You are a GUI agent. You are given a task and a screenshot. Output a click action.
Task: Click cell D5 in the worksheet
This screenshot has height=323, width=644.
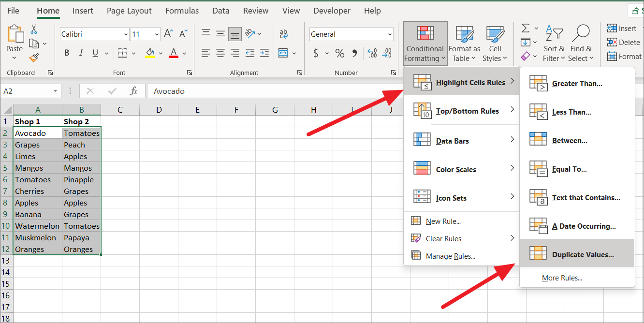159,168
